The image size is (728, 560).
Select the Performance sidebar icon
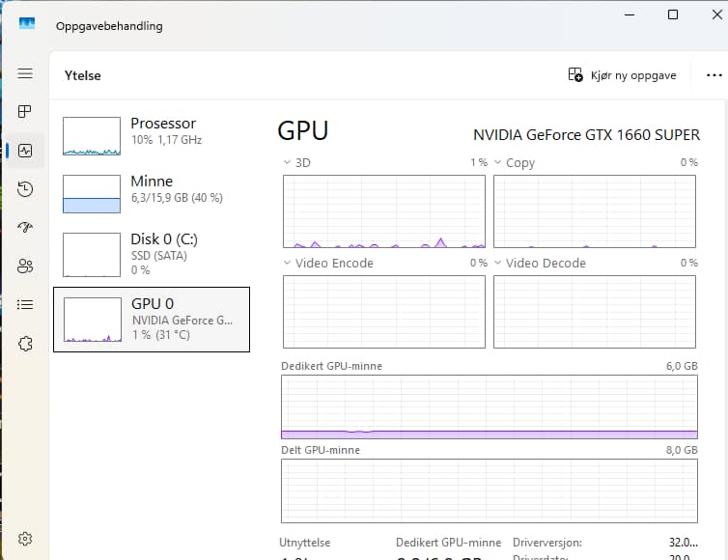(x=25, y=151)
